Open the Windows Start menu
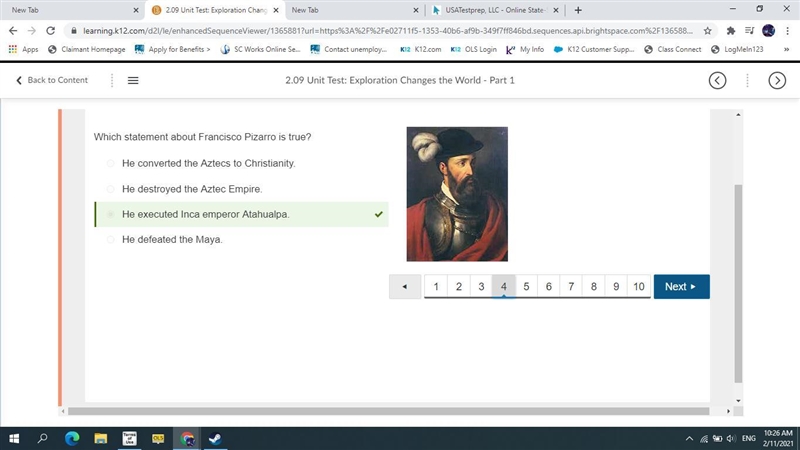 tap(14, 438)
